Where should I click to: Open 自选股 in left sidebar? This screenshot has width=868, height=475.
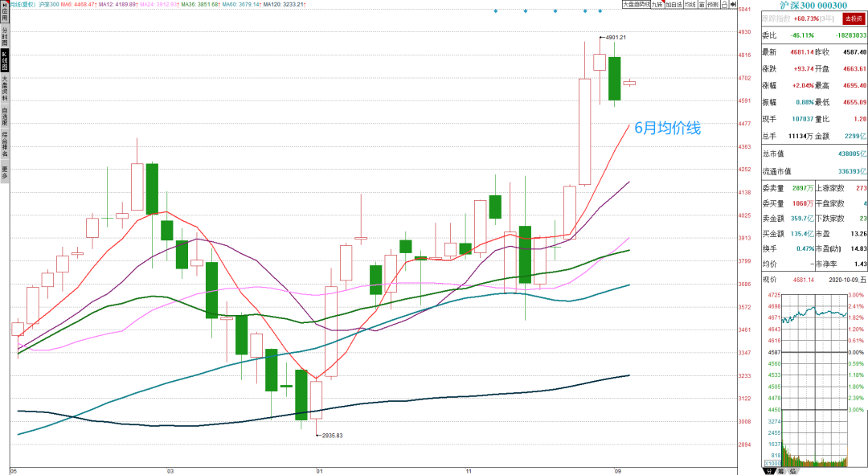click(5, 117)
